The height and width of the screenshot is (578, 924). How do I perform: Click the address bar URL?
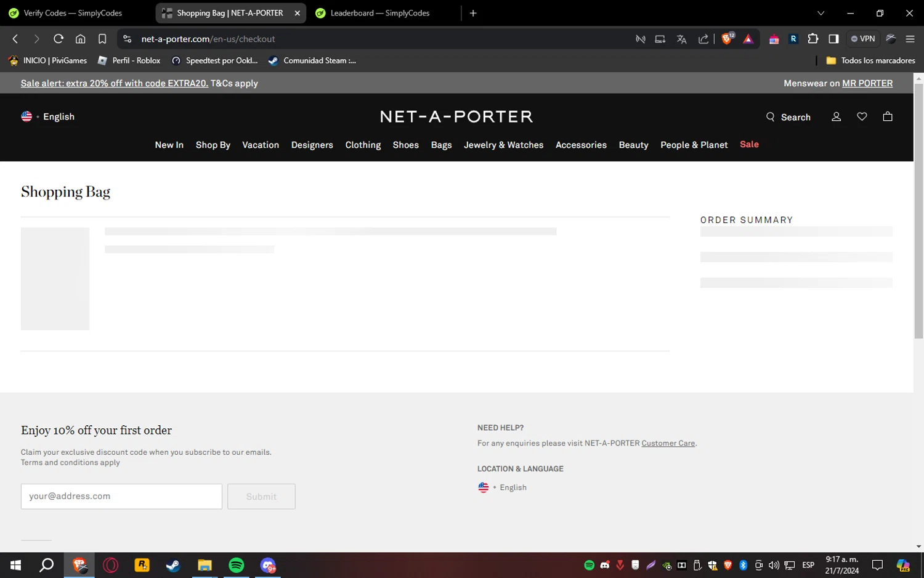[208, 39]
